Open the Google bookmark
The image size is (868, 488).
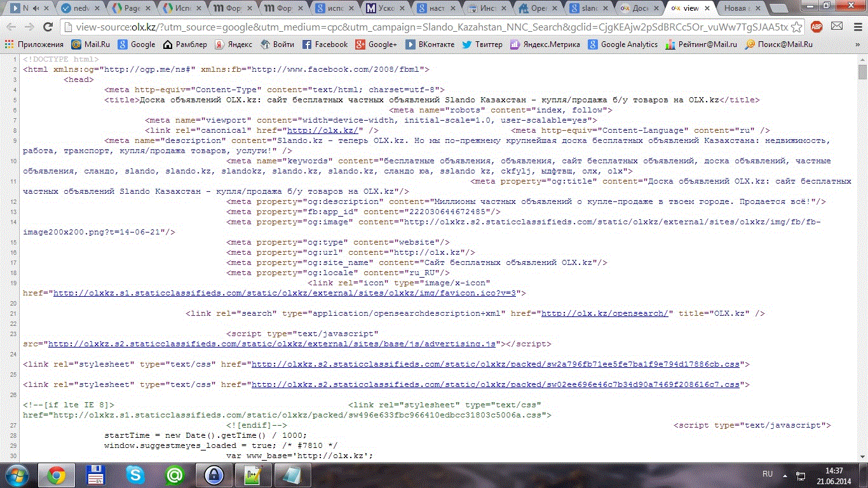pyautogui.click(x=137, y=44)
